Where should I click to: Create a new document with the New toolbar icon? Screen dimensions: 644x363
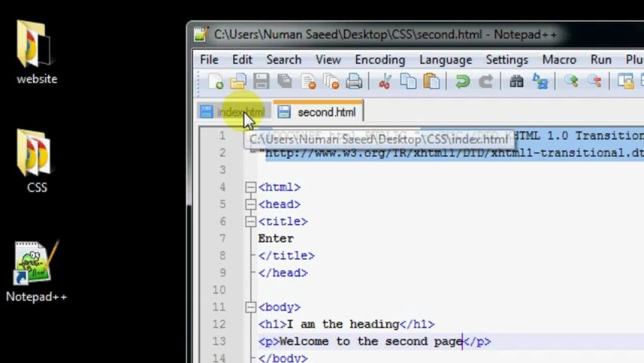216,81
